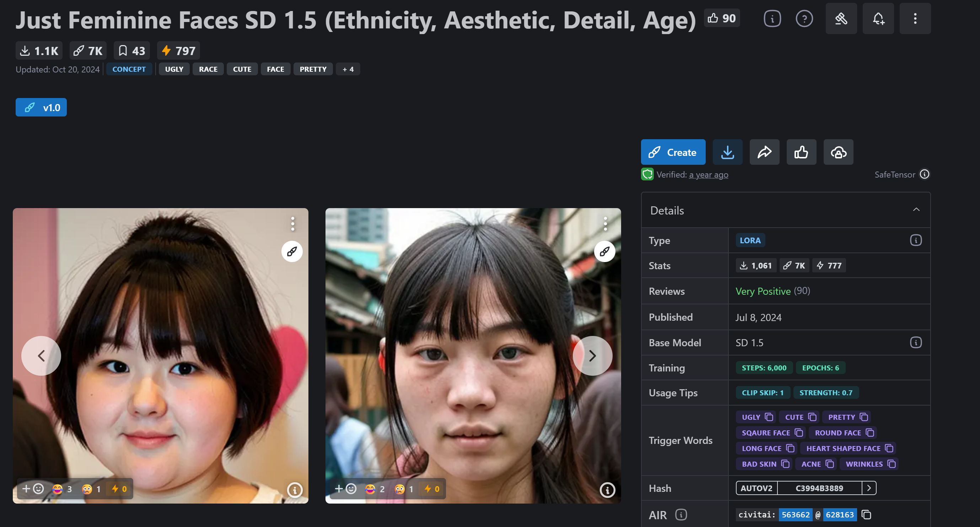Copy the UGLY trigger word

[x=769, y=417]
